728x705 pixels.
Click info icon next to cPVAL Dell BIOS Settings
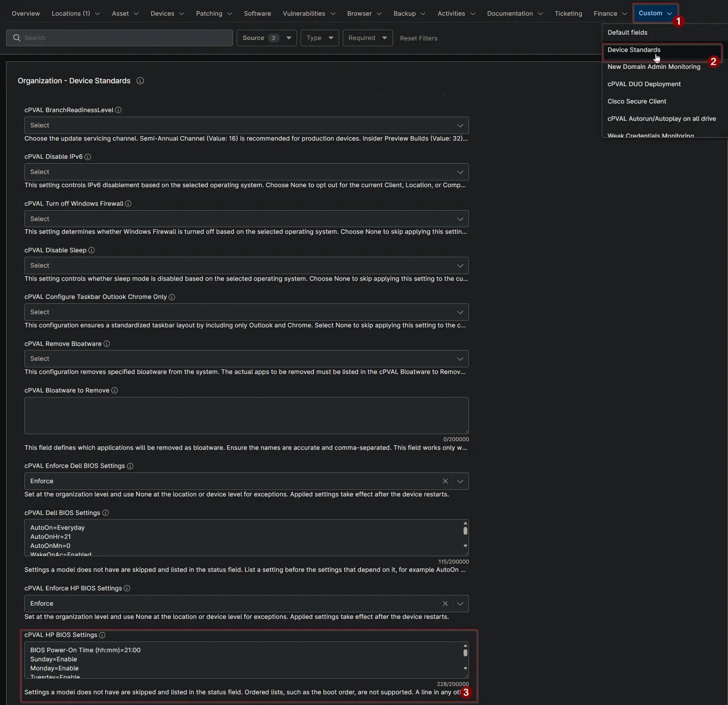[106, 513]
